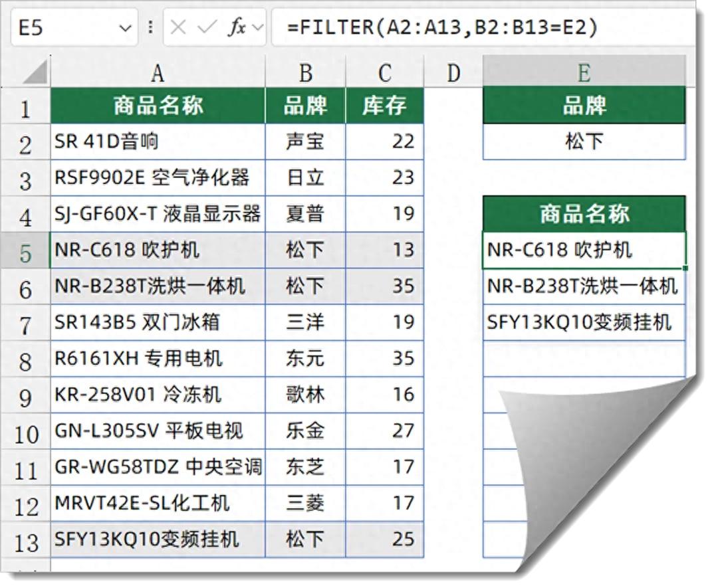Select row 3 header
This screenshot has width=712, height=588.
[x=25, y=178]
